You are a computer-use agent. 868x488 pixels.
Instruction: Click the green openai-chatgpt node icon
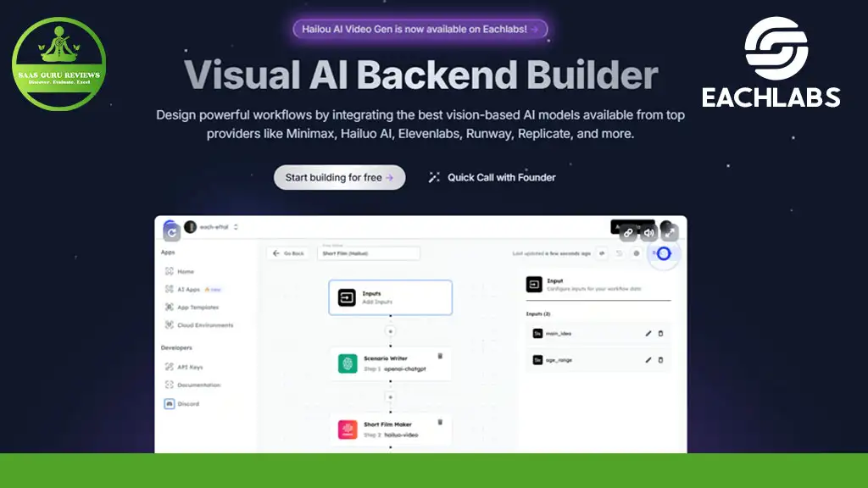click(348, 363)
